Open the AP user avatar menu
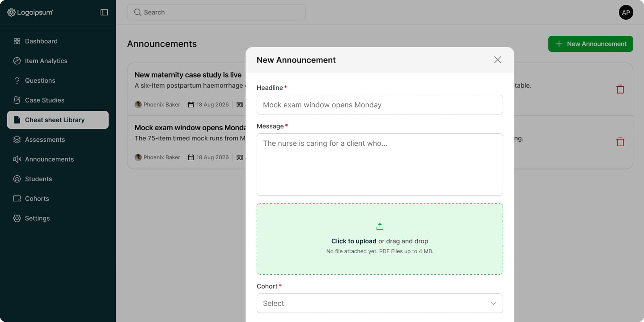Image resolution: width=644 pixels, height=322 pixels. 626,12
